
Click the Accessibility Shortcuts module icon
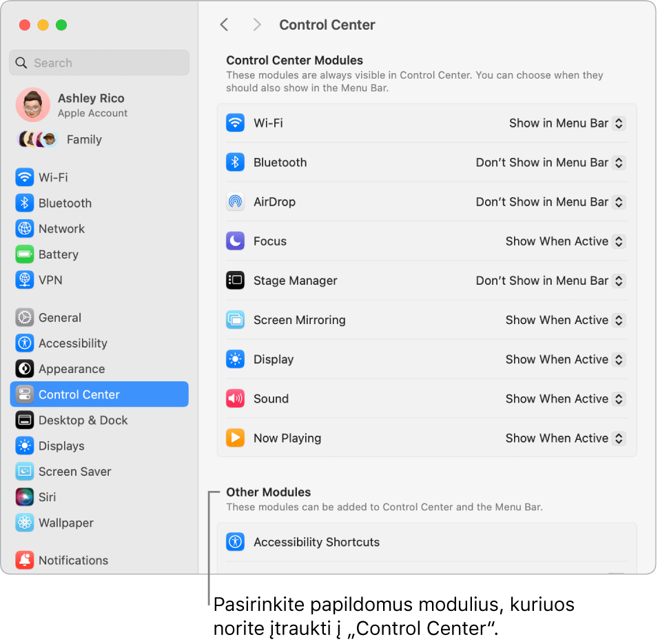pos(235,542)
